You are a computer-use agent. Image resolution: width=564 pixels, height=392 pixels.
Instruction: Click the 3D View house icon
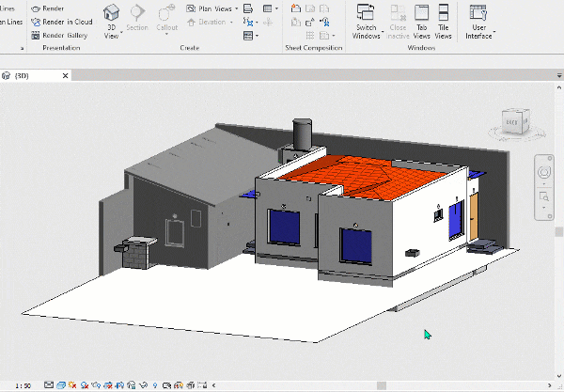click(x=111, y=12)
